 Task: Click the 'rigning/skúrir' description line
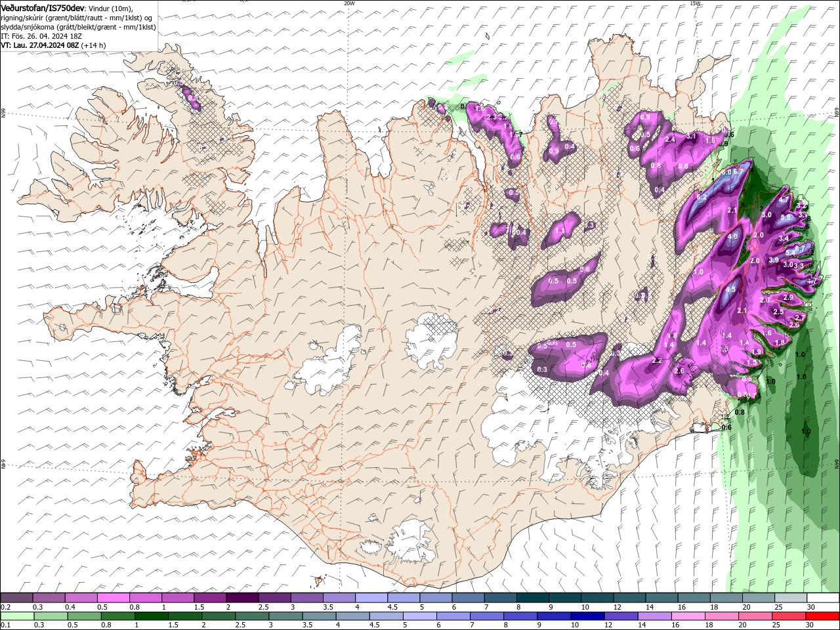point(76,18)
